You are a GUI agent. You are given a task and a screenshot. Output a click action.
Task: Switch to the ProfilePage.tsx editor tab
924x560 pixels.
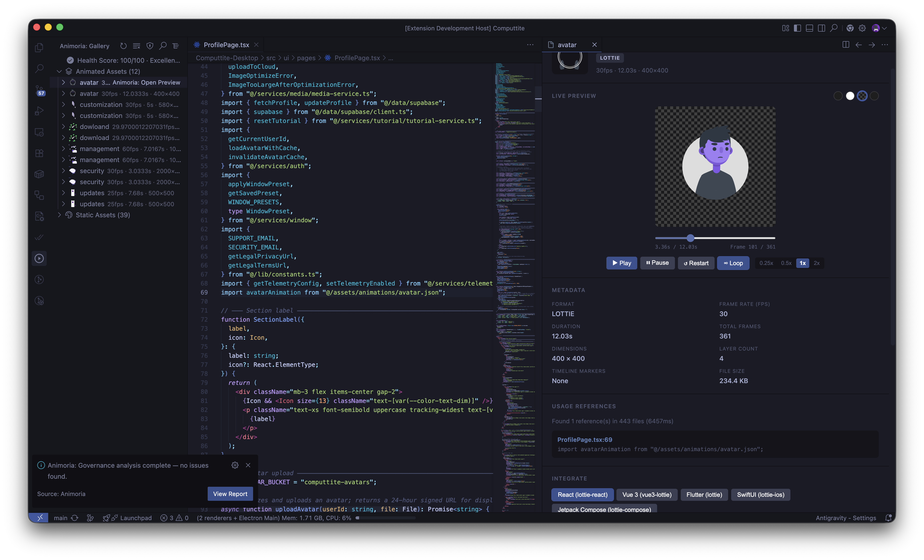[226, 45]
